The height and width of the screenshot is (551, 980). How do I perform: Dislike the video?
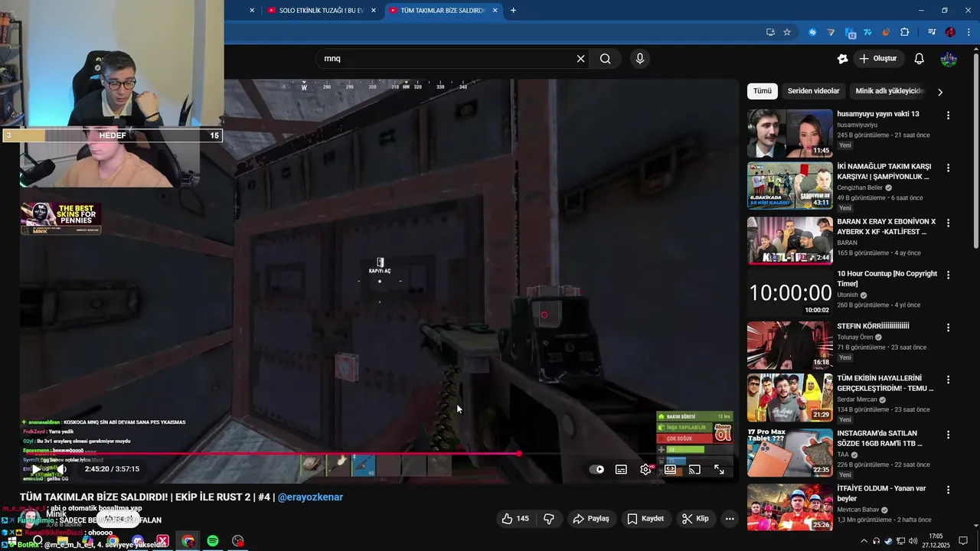point(549,518)
